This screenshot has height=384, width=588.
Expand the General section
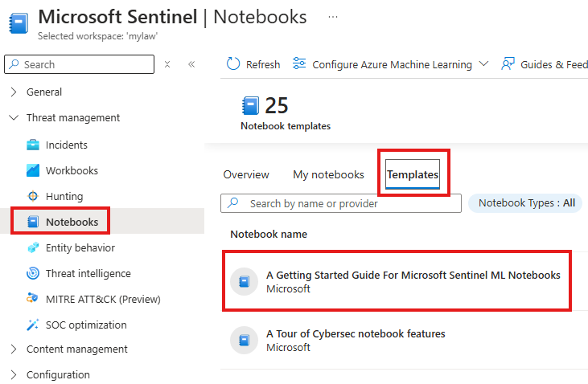14,92
